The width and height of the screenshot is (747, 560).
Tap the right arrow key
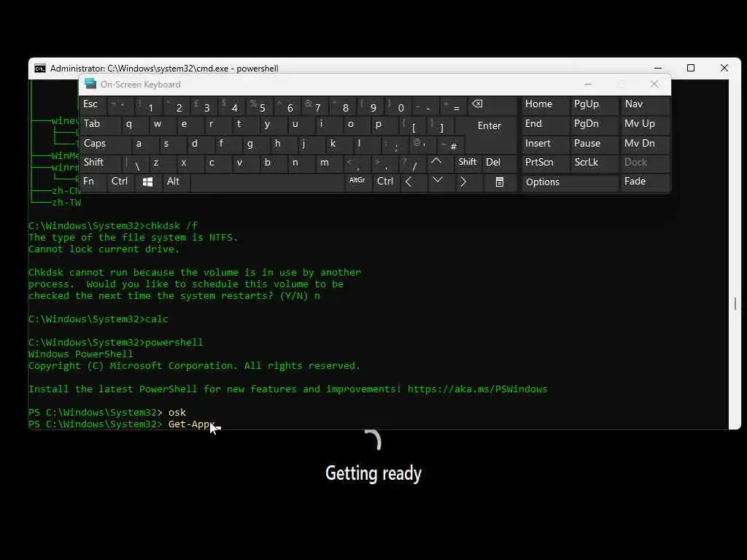(x=462, y=182)
